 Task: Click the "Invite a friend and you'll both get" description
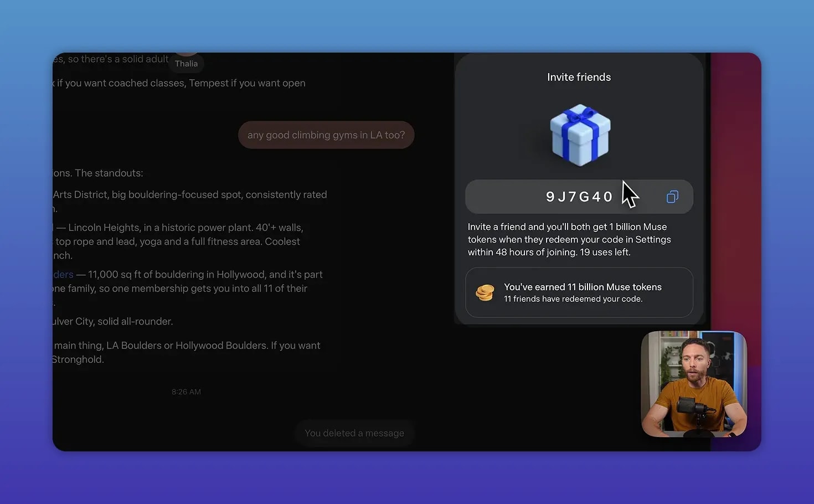[x=569, y=239]
